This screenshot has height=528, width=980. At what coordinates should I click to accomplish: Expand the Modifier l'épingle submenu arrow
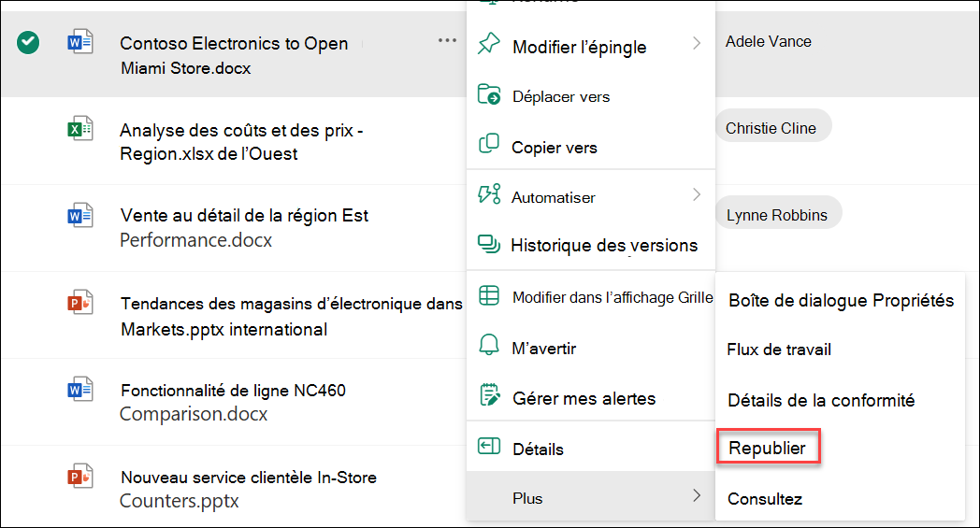[x=697, y=43]
